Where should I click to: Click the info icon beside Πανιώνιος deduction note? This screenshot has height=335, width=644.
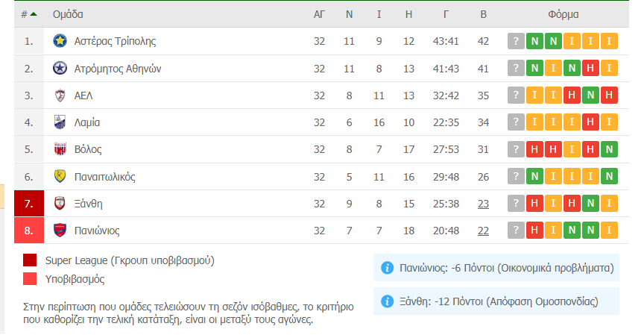(x=387, y=268)
